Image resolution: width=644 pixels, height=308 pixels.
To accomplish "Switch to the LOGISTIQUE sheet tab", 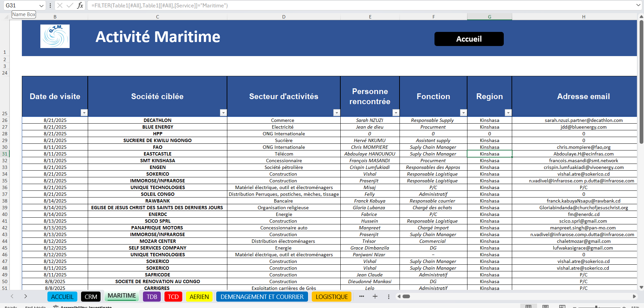I will coord(332,297).
